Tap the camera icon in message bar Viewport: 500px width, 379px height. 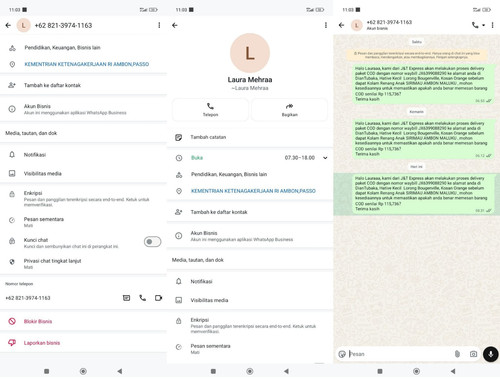click(x=473, y=354)
